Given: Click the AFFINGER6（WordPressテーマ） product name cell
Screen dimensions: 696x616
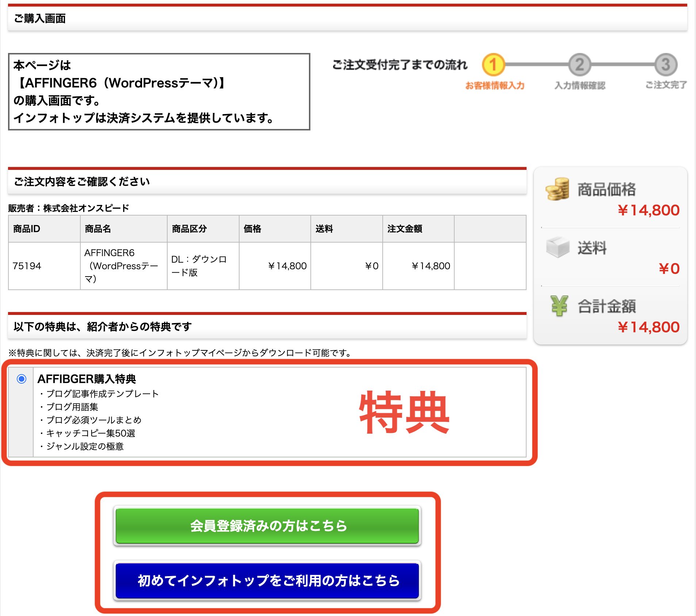Looking at the screenshot, I should [x=124, y=266].
